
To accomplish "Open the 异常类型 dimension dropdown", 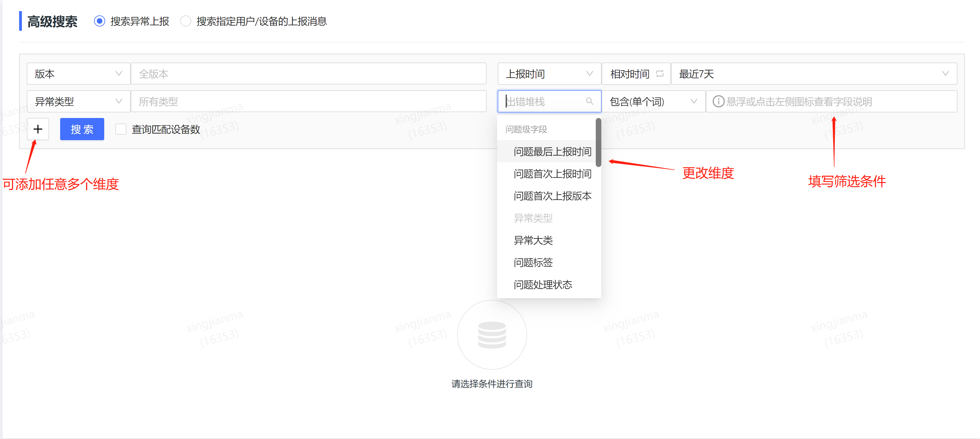I will click(78, 101).
